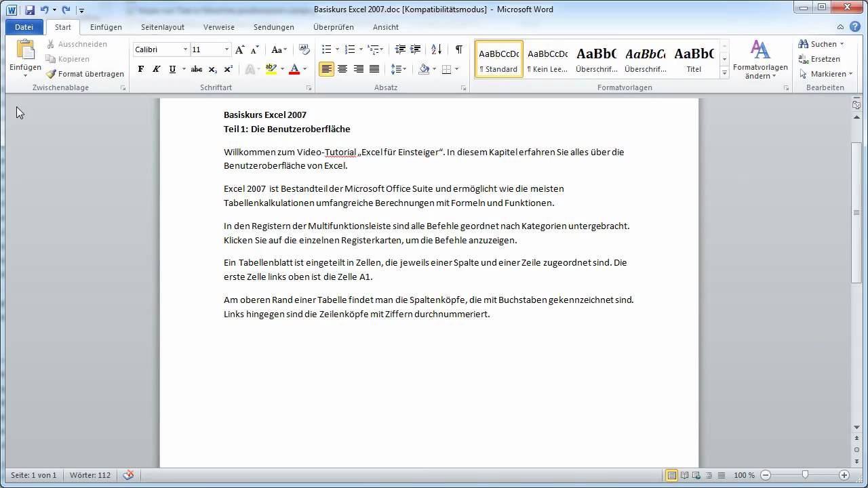This screenshot has height=488, width=868.
Task: Align text left
Action: 327,69
